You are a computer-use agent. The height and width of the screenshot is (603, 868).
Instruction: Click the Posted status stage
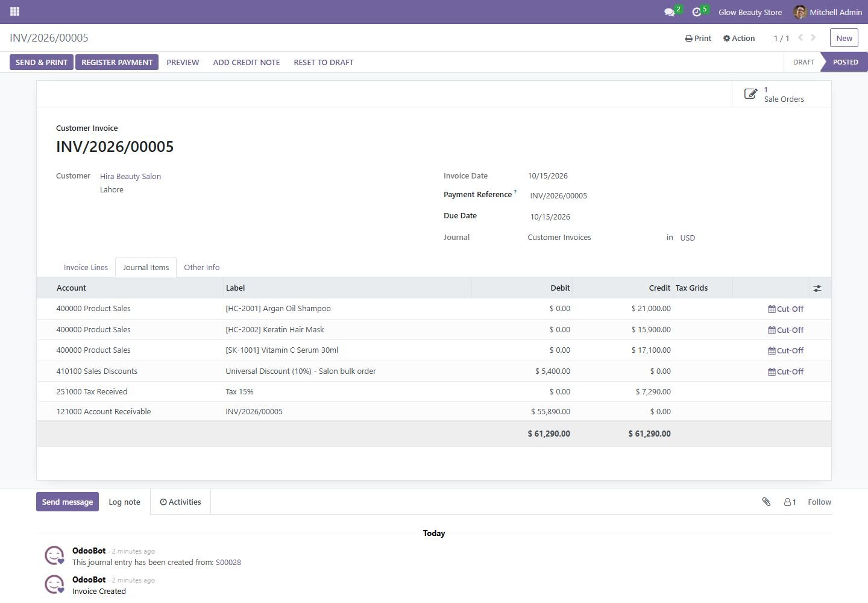[x=845, y=62]
